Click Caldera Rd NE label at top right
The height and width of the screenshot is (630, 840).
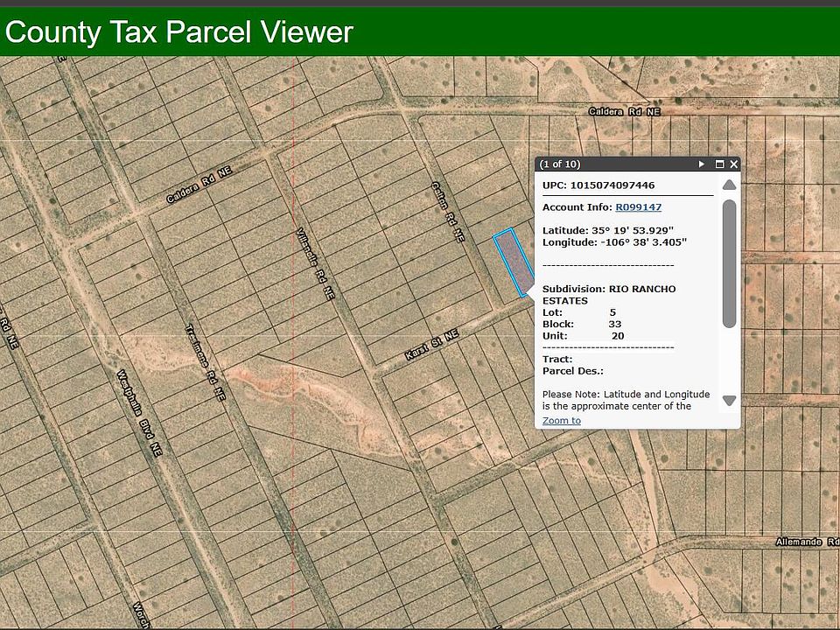tap(624, 111)
